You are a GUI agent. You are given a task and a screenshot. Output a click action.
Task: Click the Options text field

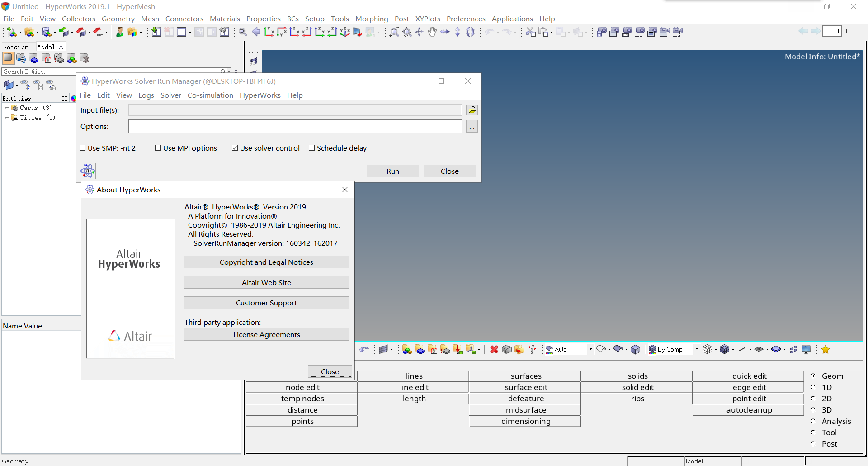pyautogui.click(x=295, y=126)
